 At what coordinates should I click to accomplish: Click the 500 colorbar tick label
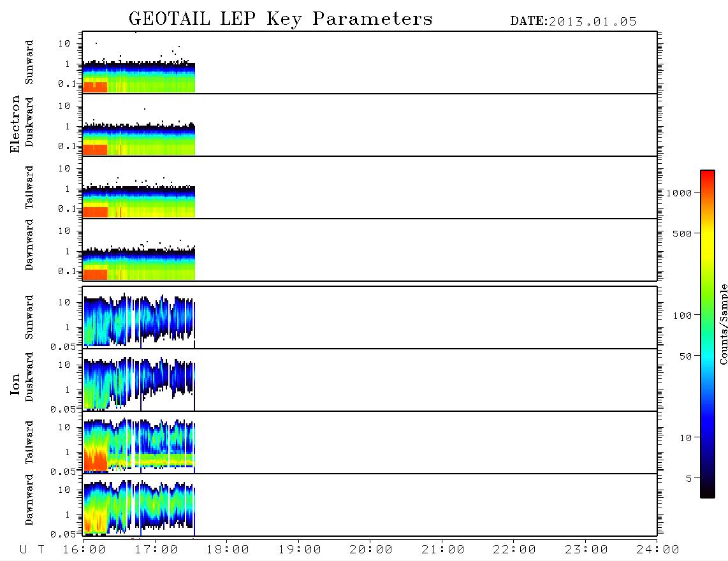[x=682, y=233]
